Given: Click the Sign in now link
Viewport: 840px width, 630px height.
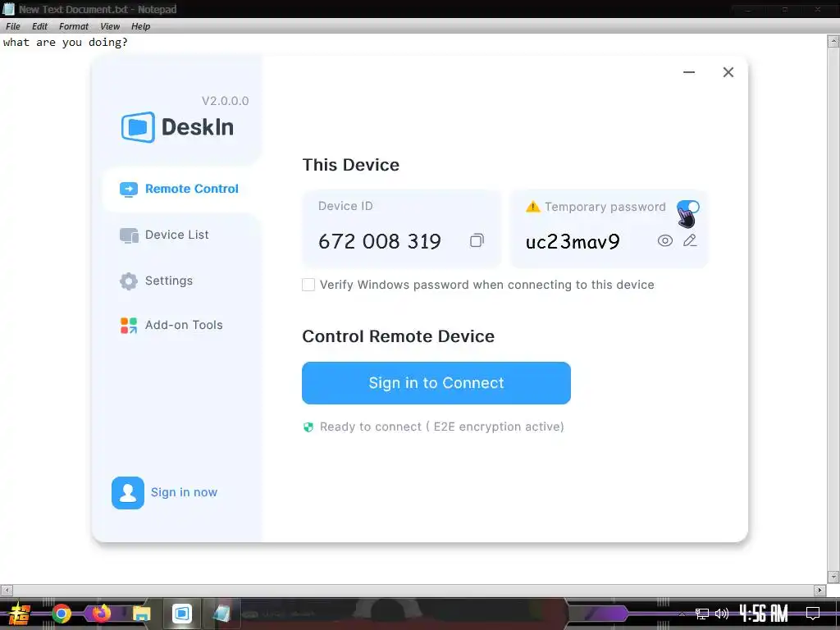Looking at the screenshot, I should pyautogui.click(x=184, y=492).
